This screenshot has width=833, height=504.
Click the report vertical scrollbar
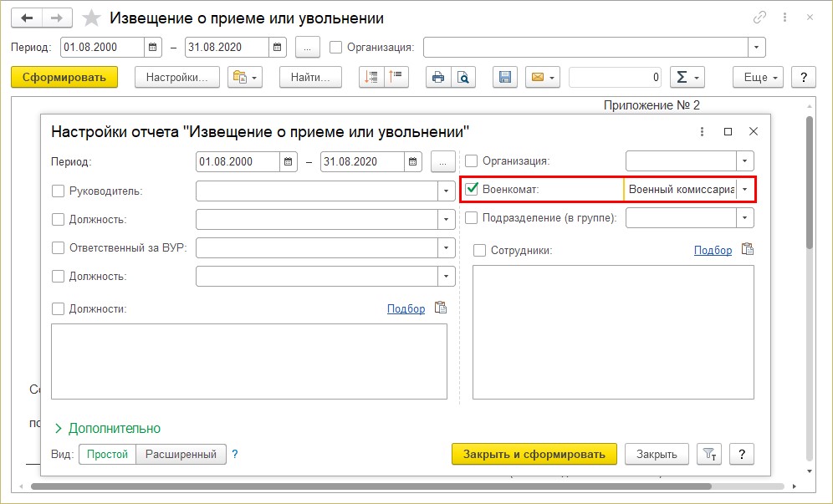coord(809,183)
